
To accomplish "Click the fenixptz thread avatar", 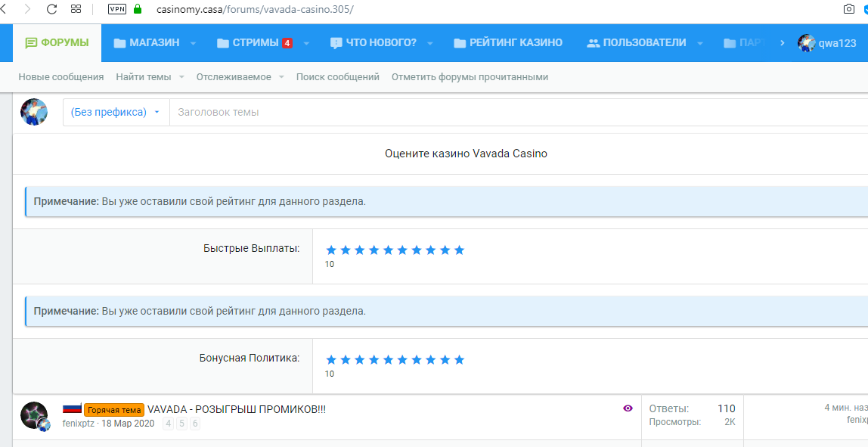I will (x=34, y=415).
